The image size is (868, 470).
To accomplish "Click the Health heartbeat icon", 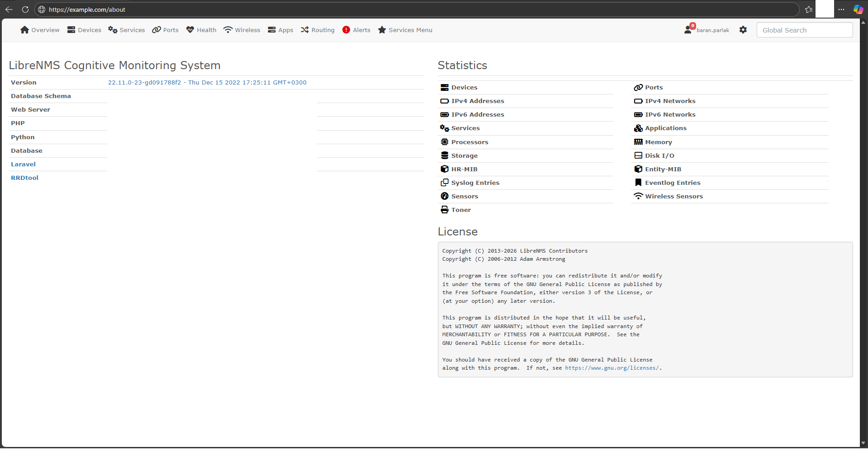I will 190,30.
